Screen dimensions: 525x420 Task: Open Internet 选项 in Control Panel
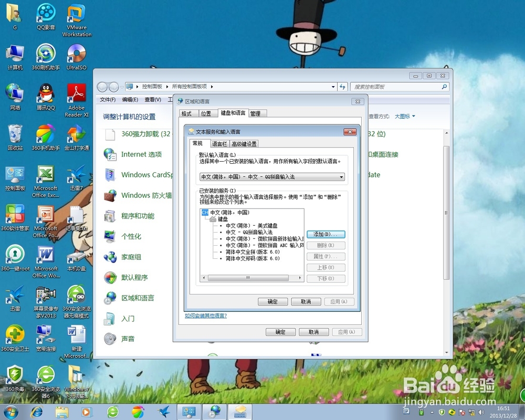(x=133, y=154)
